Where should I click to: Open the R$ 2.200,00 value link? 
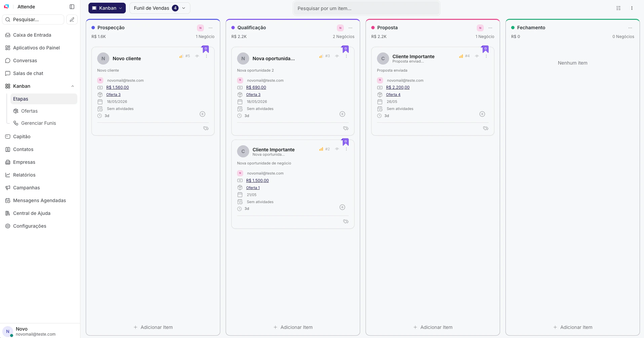(x=398, y=87)
